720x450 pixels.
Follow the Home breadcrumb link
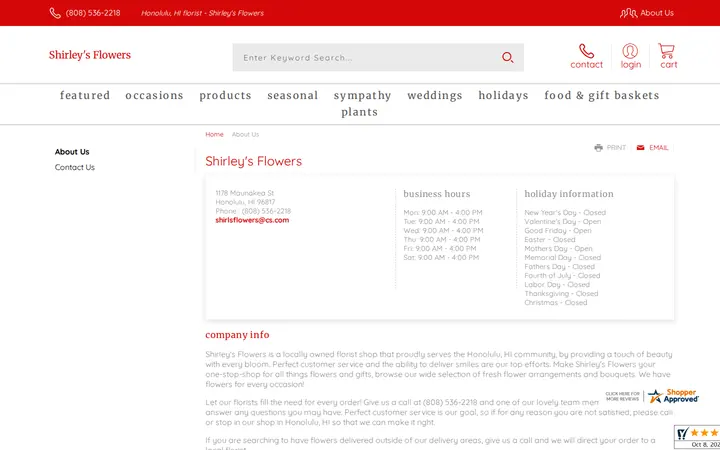point(214,135)
